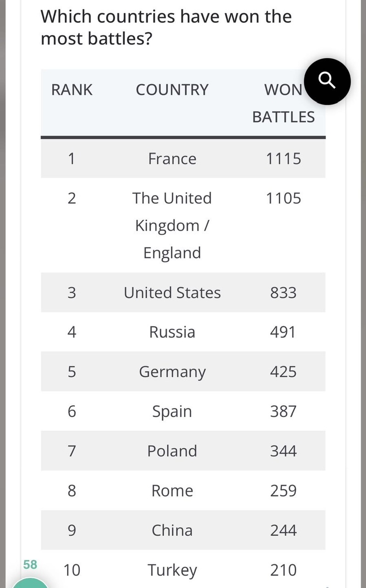Click the 1115 won battles value
The height and width of the screenshot is (588, 366).
283,158
